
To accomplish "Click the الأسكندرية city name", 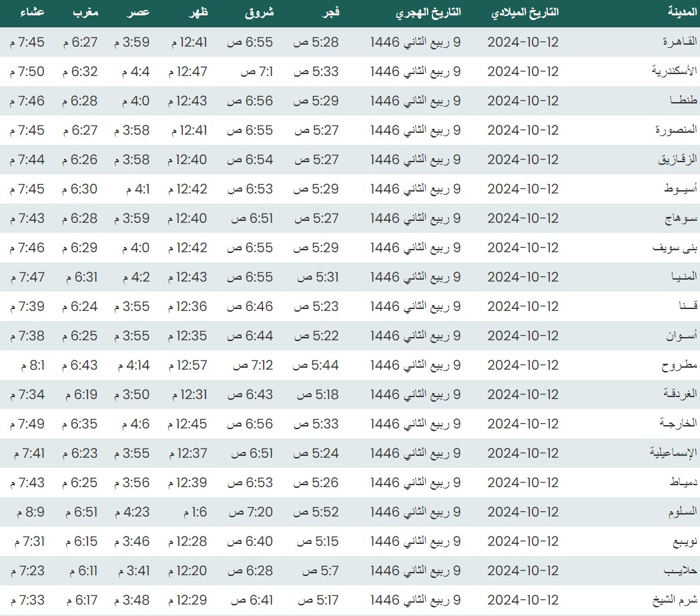I will [x=674, y=71].
